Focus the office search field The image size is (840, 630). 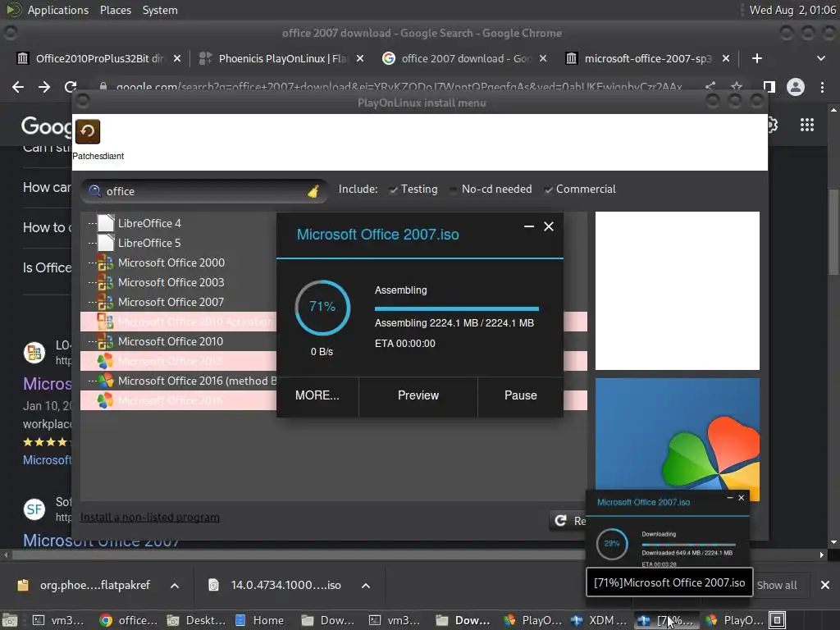click(x=203, y=191)
